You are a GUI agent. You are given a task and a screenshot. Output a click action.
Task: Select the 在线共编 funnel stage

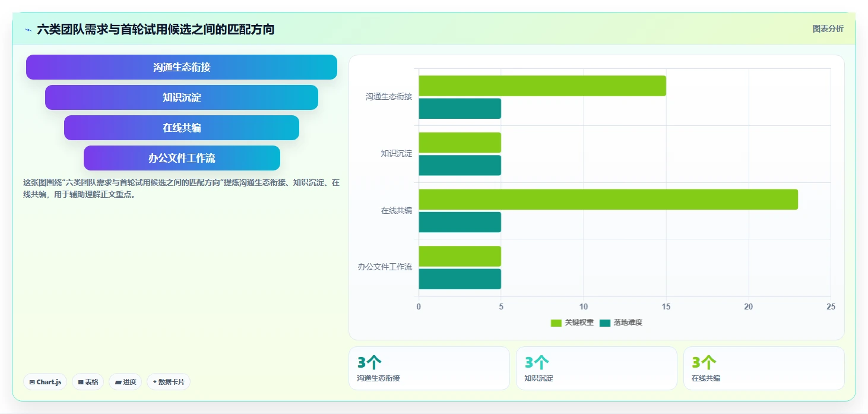182,128
